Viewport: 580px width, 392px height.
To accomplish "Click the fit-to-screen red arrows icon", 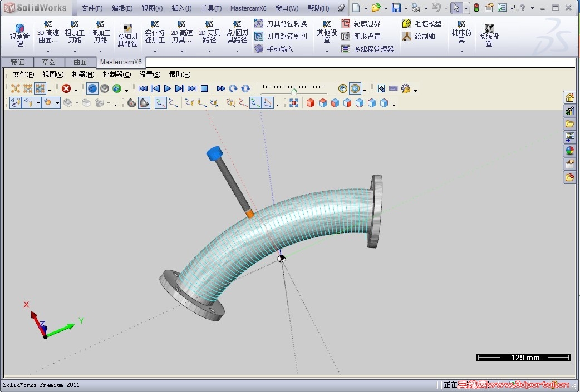I will click(x=294, y=103).
